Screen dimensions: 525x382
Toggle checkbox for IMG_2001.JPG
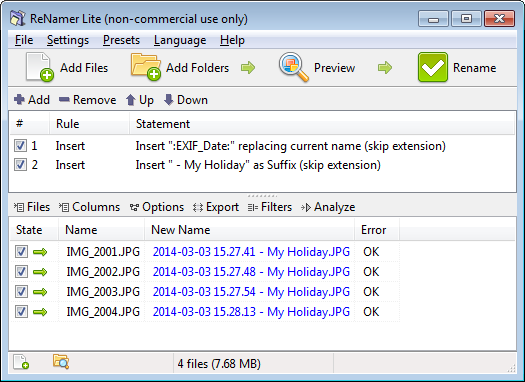point(21,252)
